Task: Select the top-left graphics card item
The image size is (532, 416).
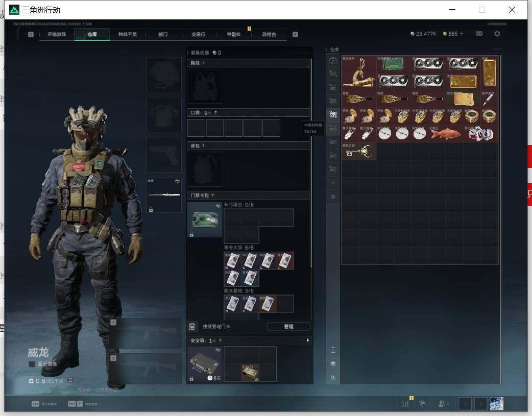Action: tap(428, 64)
